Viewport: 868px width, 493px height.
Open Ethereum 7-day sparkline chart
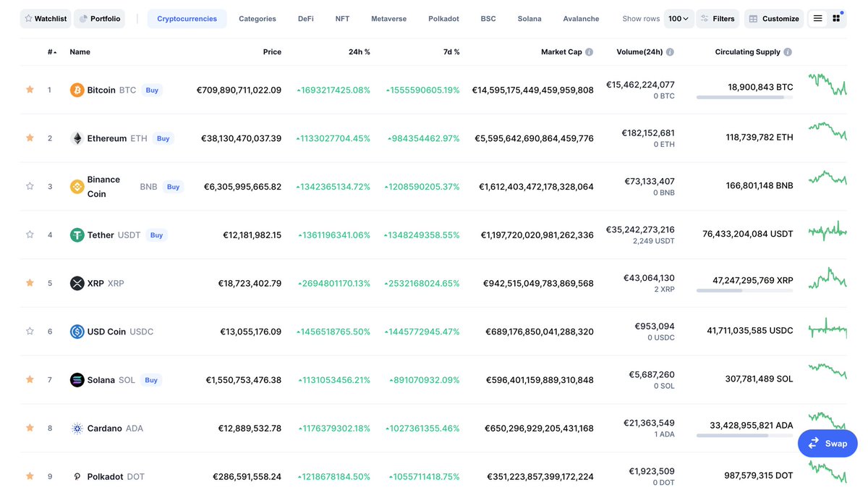827,132
